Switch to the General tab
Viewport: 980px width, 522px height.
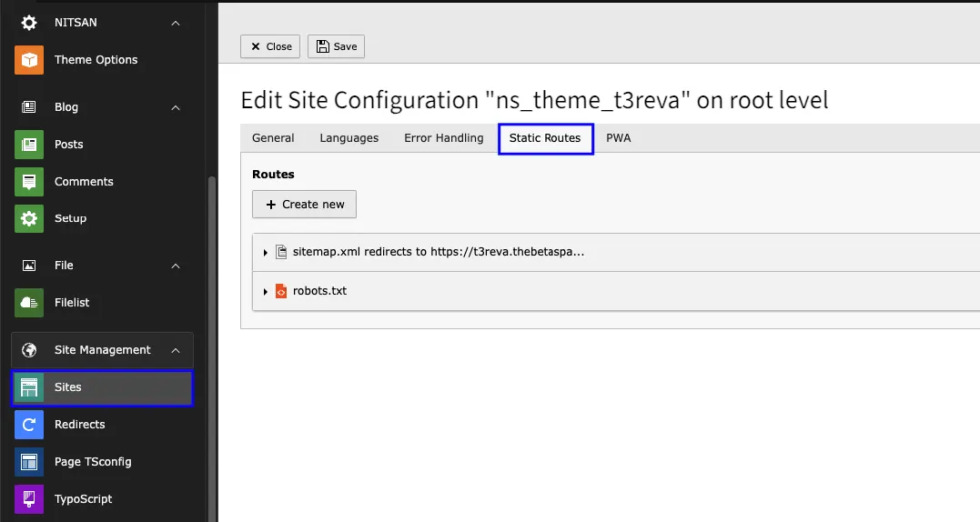click(x=273, y=138)
